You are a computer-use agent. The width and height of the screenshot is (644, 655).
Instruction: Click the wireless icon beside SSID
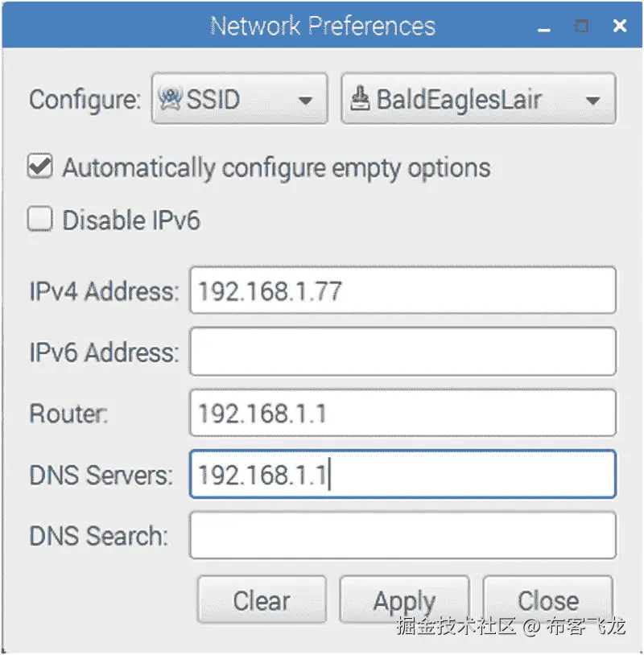tap(170, 100)
